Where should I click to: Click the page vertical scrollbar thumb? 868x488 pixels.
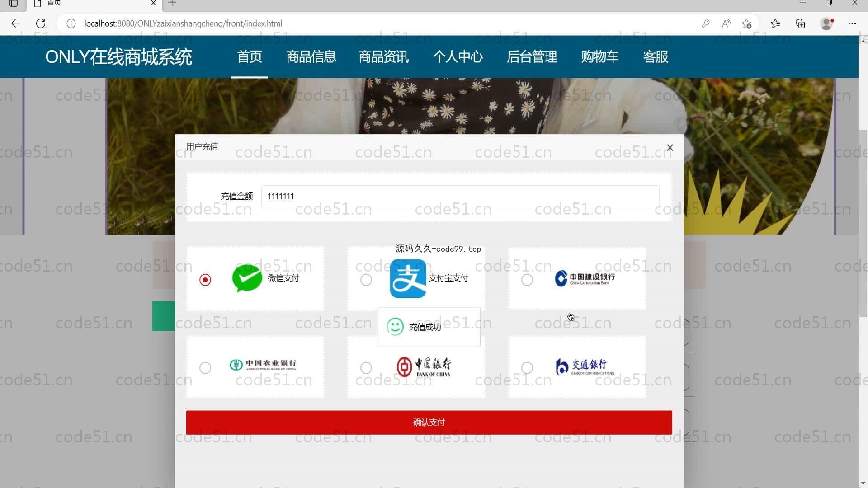point(863,224)
